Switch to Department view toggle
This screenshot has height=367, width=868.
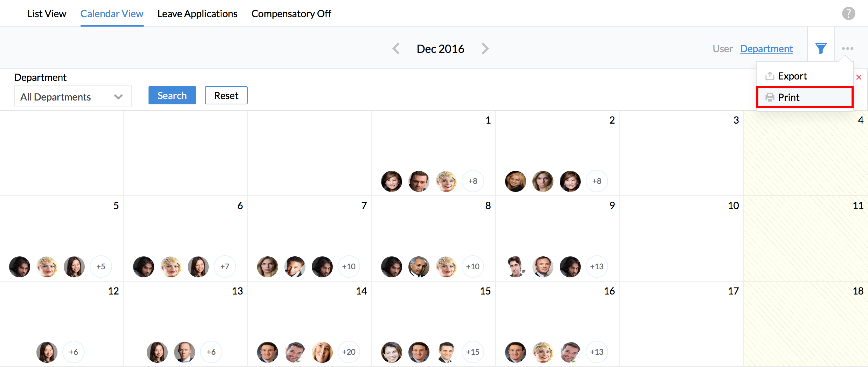(766, 49)
